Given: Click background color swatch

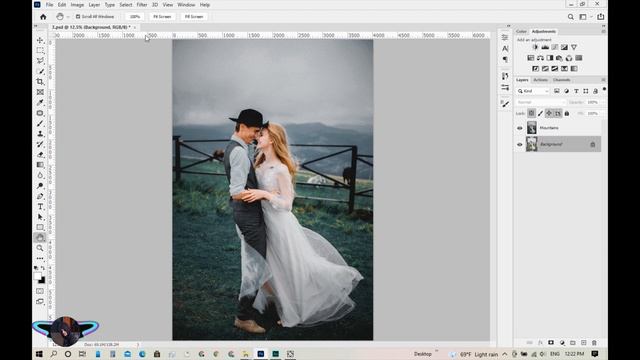Looking at the screenshot, I should click(x=42, y=280).
